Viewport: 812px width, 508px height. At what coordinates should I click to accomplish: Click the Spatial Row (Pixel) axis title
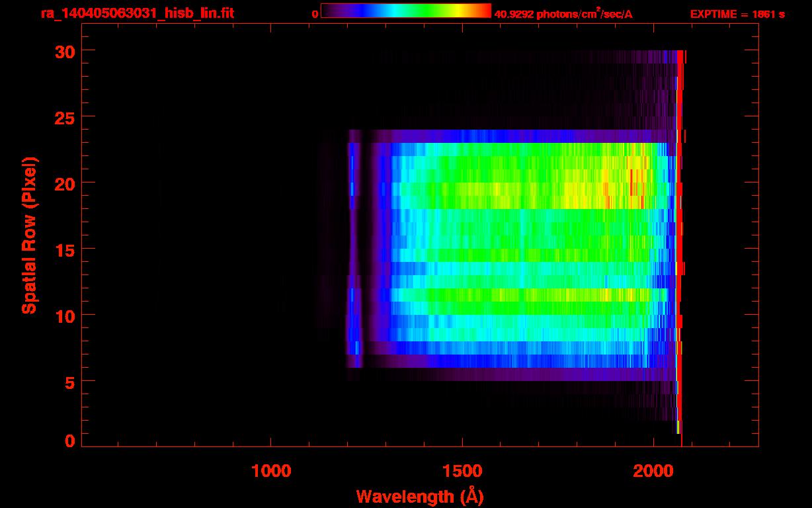point(29,235)
